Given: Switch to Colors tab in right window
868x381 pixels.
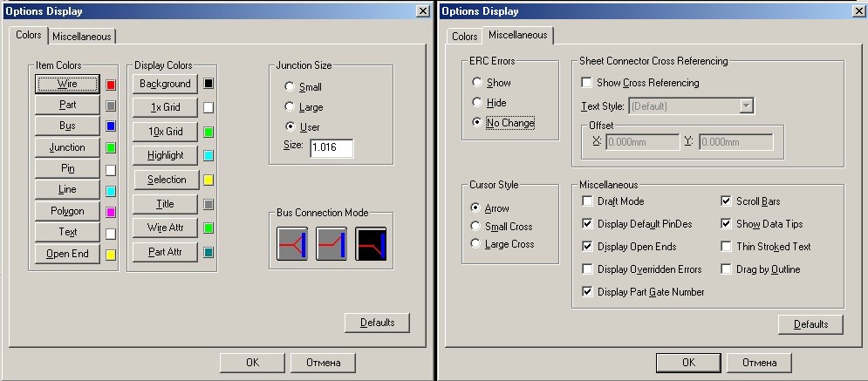Looking at the screenshot, I should click(464, 37).
